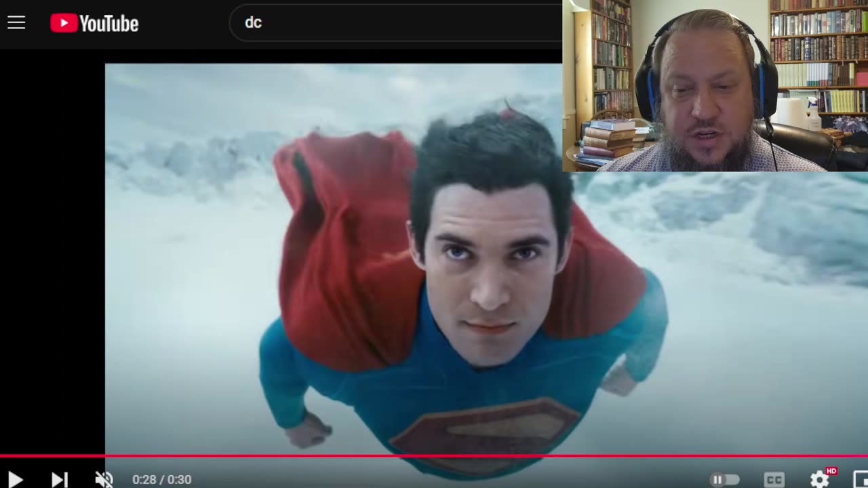Screen dimensions: 868x488
Task: Turn on closed captions (CC)
Action: click(774, 479)
